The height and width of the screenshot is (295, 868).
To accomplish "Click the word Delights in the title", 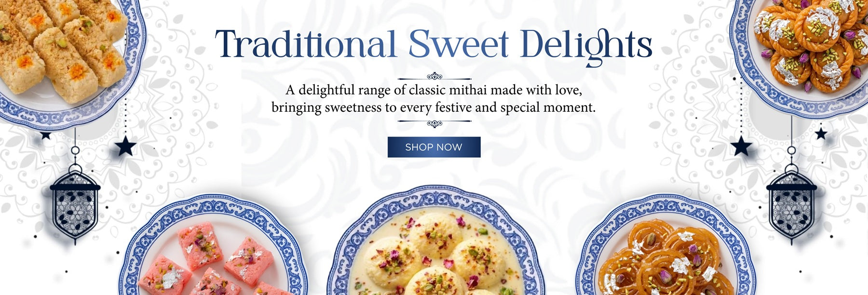I will pyautogui.click(x=586, y=47).
